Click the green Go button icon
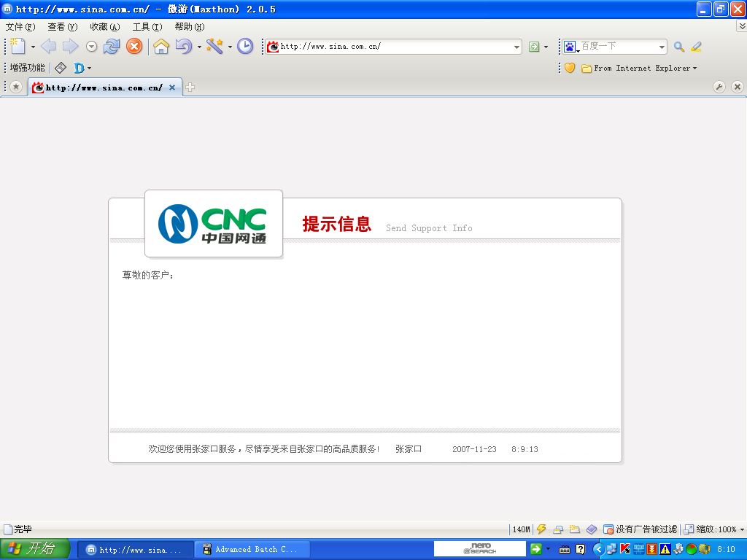The height and width of the screenshot is (560, 747). (x=534, y=47)
